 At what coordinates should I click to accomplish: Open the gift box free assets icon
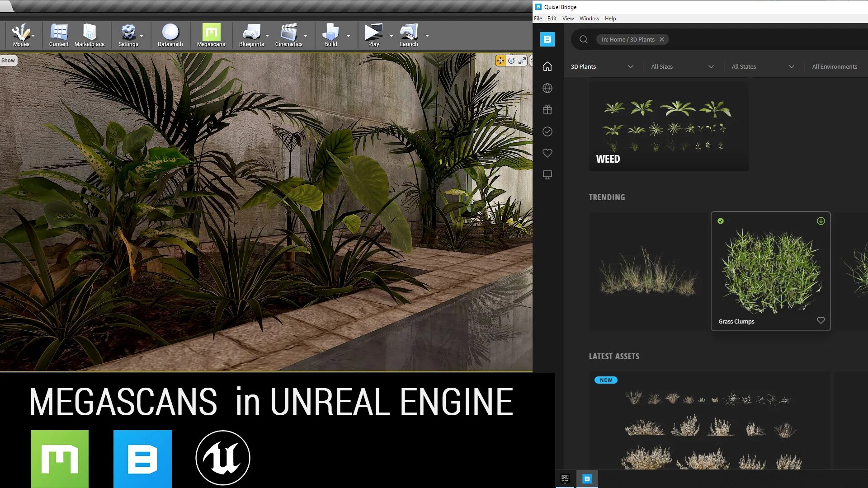[x=547, y=110]
